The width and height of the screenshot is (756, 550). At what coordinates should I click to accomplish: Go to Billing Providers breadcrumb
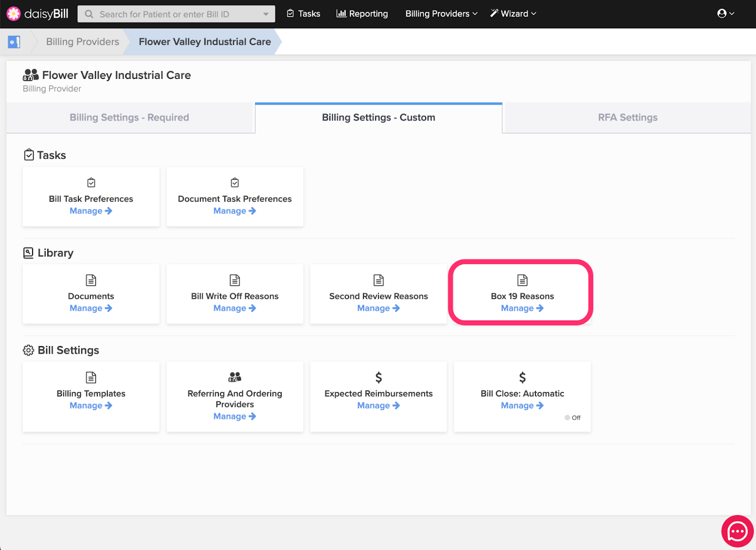[83, 42]
